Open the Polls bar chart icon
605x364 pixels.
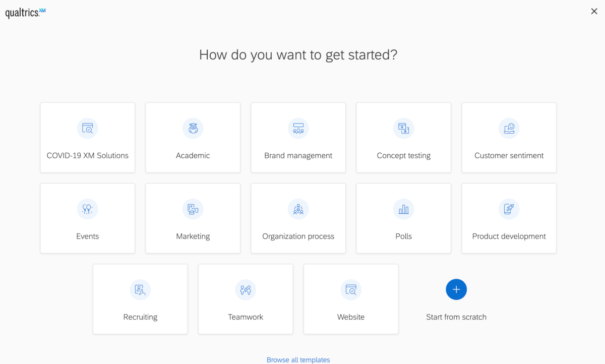tap(404, 209)
